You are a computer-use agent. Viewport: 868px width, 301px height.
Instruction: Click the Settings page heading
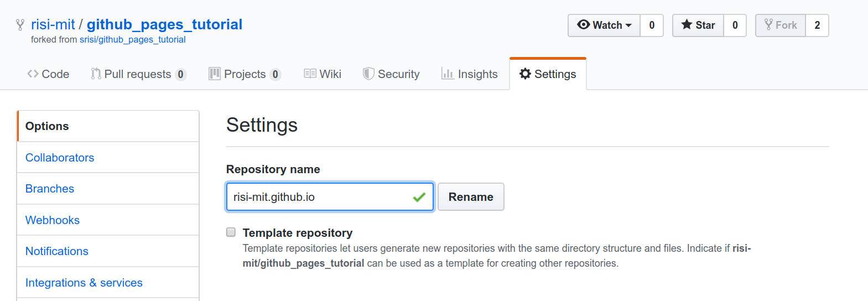click(x=262, y=125)
